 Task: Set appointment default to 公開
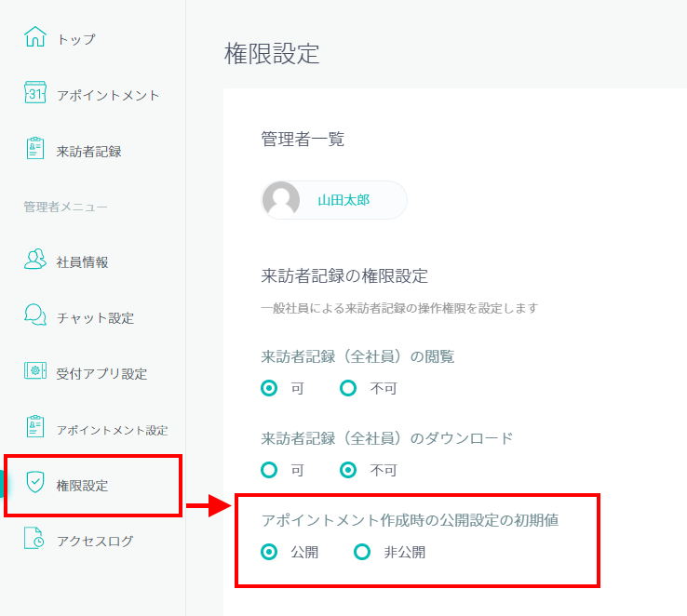pos(269,552)
